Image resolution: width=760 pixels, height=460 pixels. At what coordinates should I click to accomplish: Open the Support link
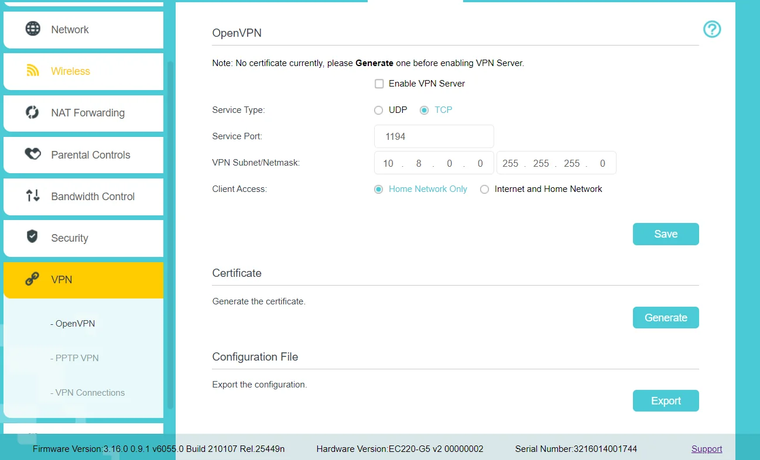(706, 449)
